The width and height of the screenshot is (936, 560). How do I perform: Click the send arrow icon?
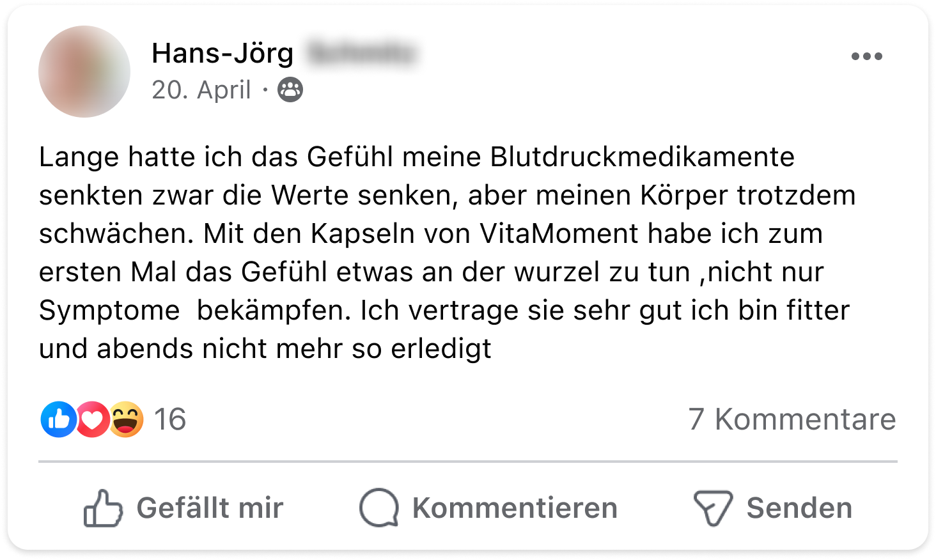click(713, 508)
